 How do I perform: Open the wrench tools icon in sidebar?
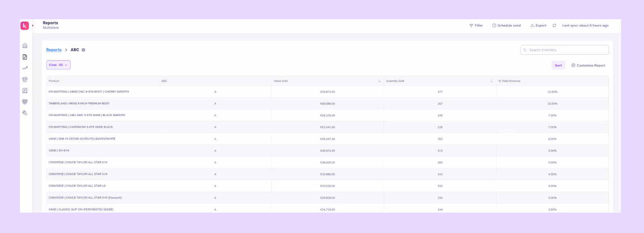[x=25, y=113]
